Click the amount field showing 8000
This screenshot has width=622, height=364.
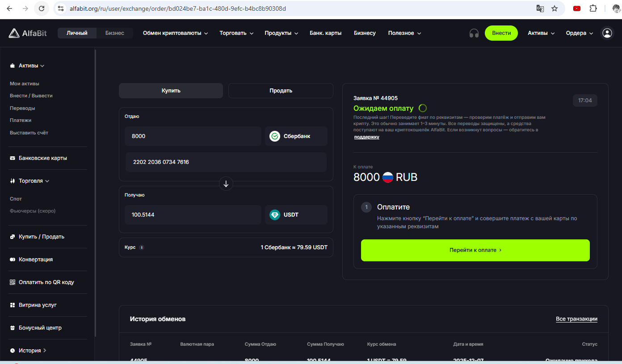[193, 136]
